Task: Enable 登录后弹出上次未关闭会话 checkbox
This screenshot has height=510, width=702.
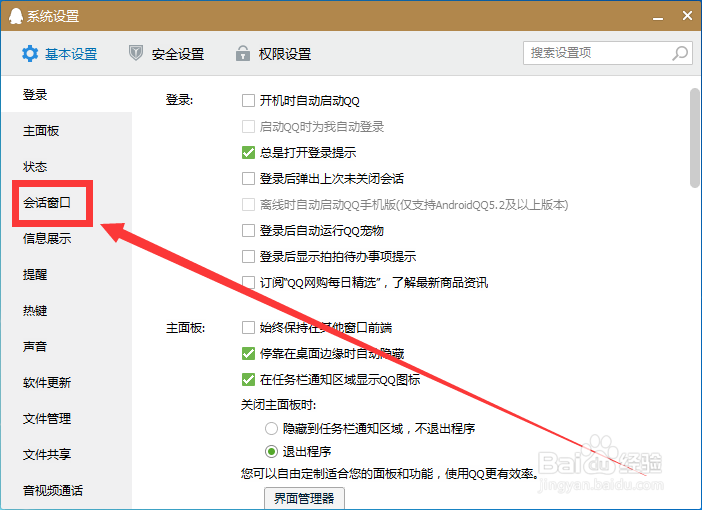Action: (x=248, y=179)
